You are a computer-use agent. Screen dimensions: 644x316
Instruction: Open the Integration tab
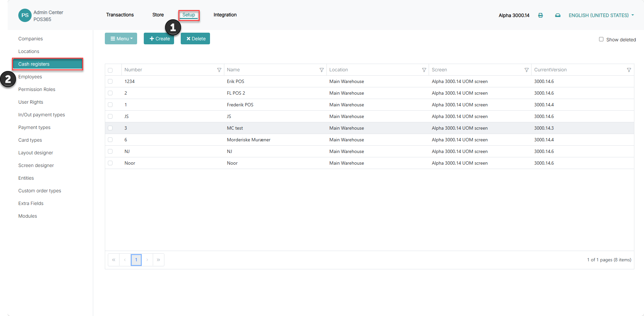(225, 15)
